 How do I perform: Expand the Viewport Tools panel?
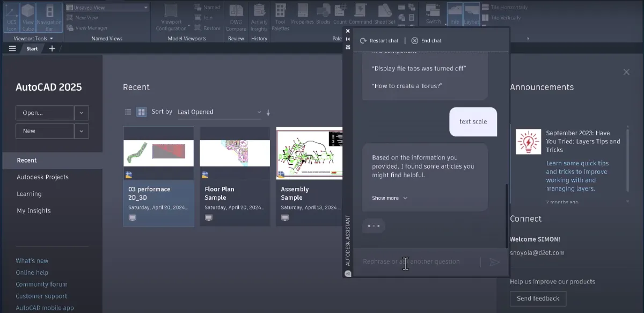click(33, 39)
